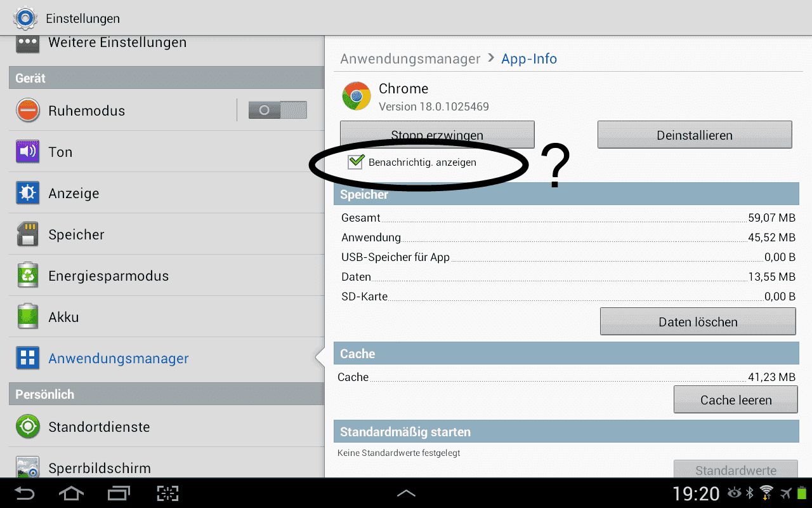Tap the battery status icon

tap(802, 493)
